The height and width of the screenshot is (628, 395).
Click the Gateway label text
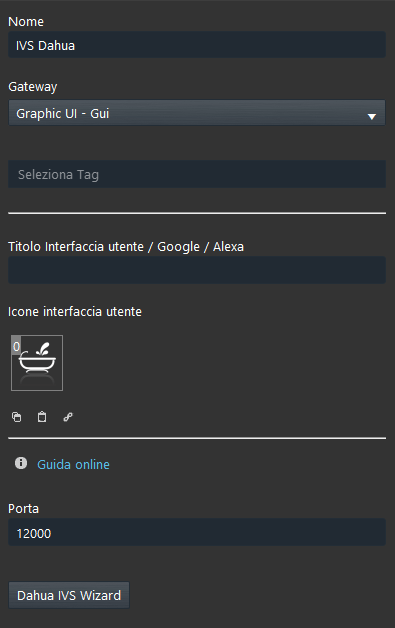click(33, 87)
